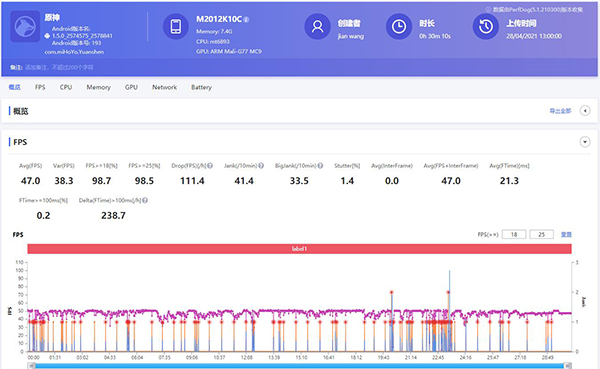600x369 pixels.
Task: Click the jank marker near 19:43
Action: tap(391, 292)
